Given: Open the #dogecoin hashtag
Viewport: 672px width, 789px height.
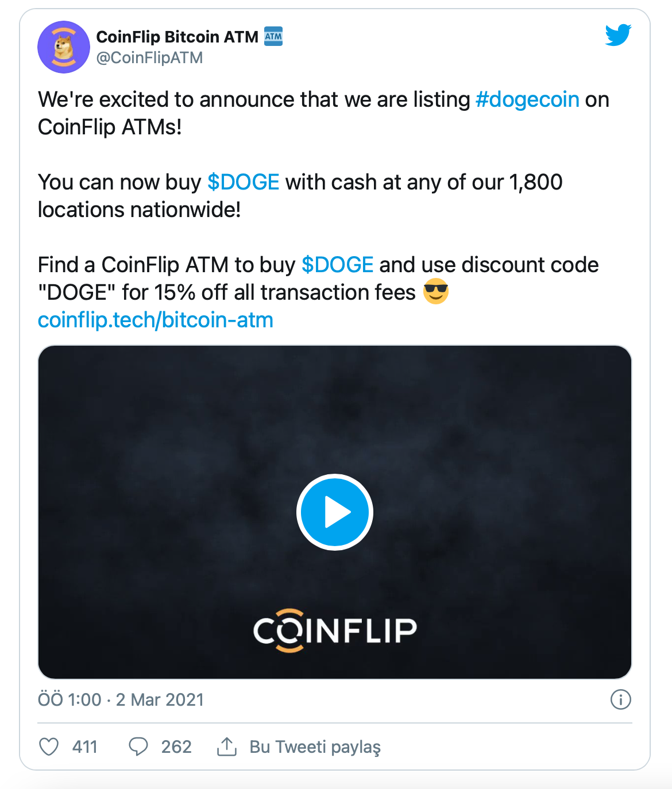Looking at the screenshot, I should pyautogui.click(x=527, y=99).
